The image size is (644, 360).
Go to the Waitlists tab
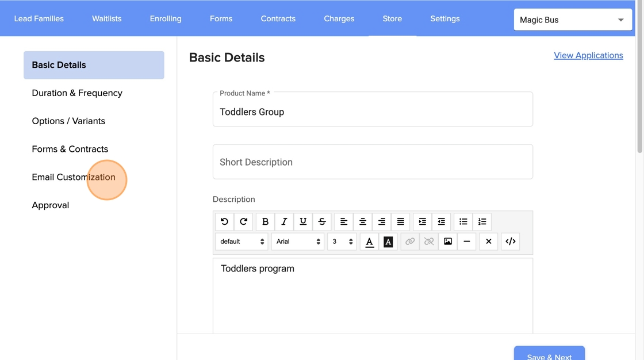[107, 18]
